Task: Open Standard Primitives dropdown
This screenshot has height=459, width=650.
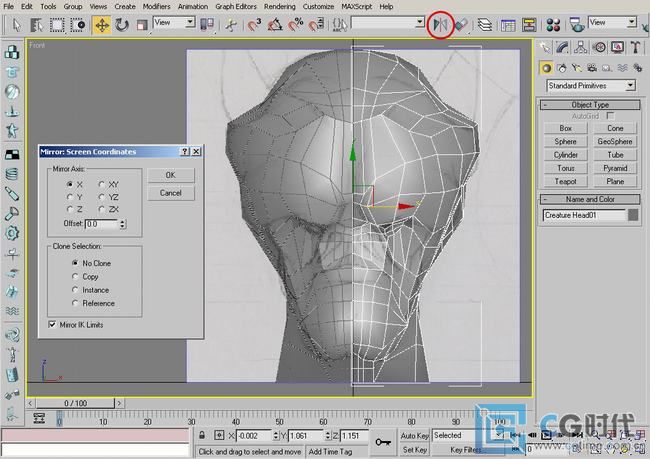Action: [x=591, y=86]
